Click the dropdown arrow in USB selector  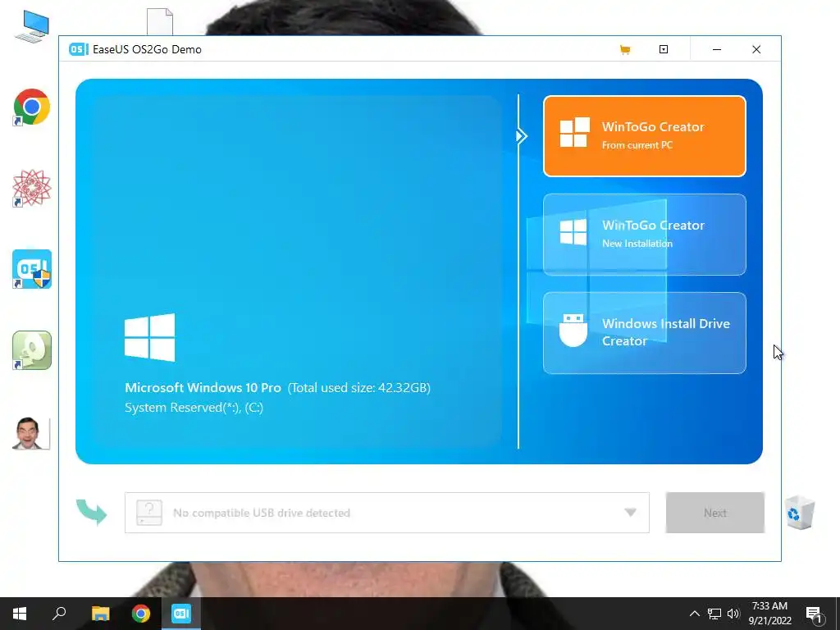(x=631, y=513)
